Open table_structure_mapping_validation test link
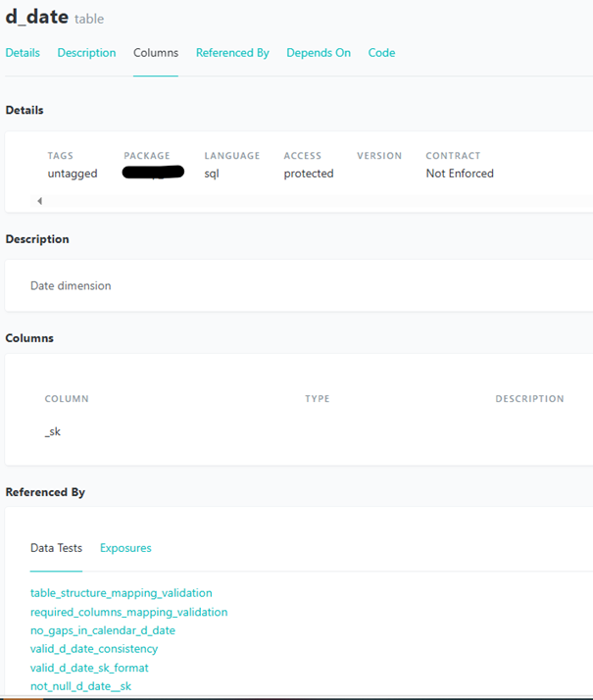Viewport: 593px width, 700px height. [x=121, y=593]
